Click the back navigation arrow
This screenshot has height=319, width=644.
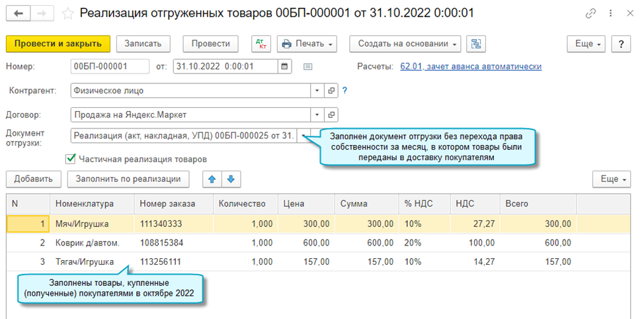click(17, 13)
